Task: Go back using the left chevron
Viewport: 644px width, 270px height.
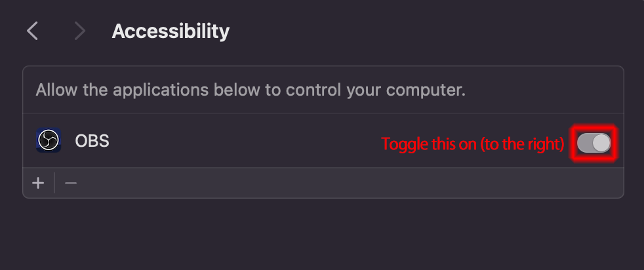Action: 32,31
